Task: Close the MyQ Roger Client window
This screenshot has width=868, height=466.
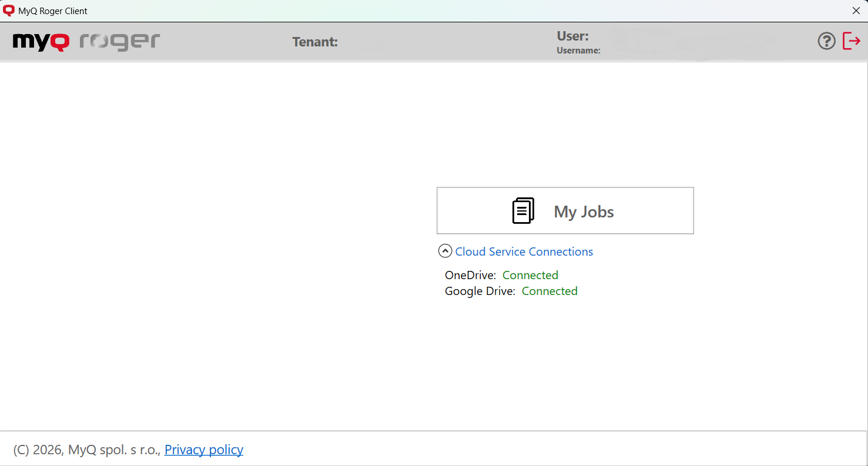Action: click(x=856, y=11)
